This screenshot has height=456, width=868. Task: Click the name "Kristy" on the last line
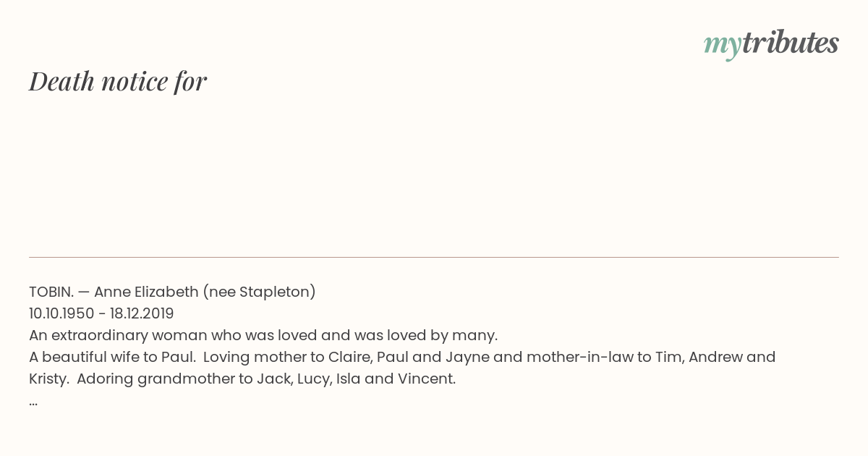point(48,379)
